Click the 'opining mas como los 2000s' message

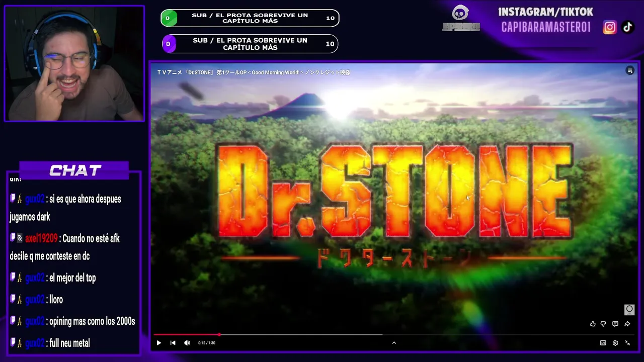coord(92,321)
